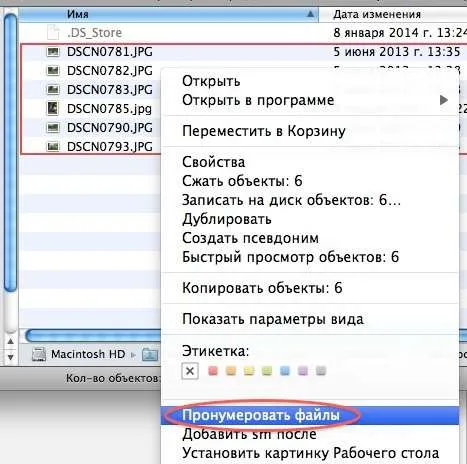The image size is (467, 464).
Task: Apply the purple label color
Action: [x=303, y=371]
